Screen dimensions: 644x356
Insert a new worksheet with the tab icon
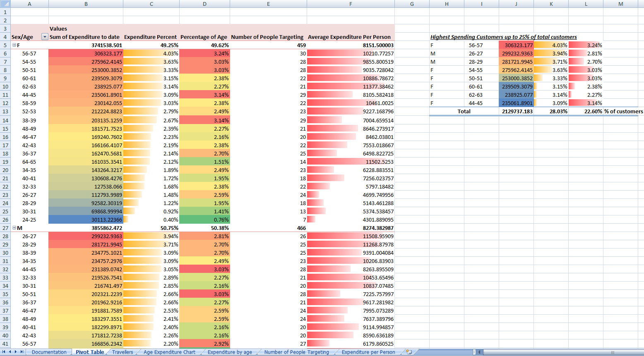[409, 352]
